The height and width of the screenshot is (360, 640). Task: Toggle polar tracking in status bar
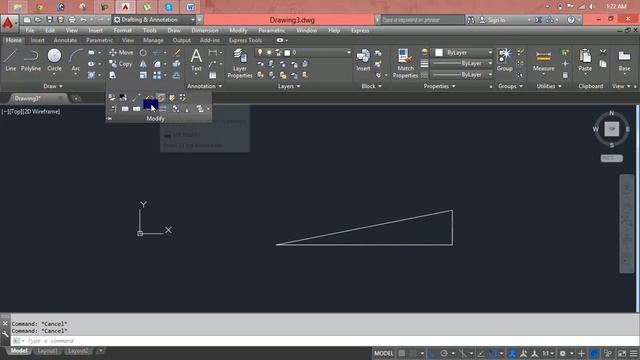(x=444, y=353)
